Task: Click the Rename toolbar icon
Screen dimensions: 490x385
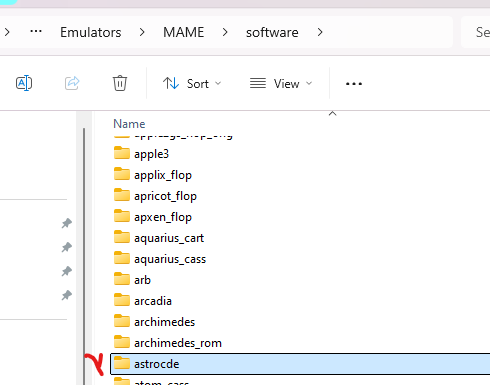Action: click(24, 83)
